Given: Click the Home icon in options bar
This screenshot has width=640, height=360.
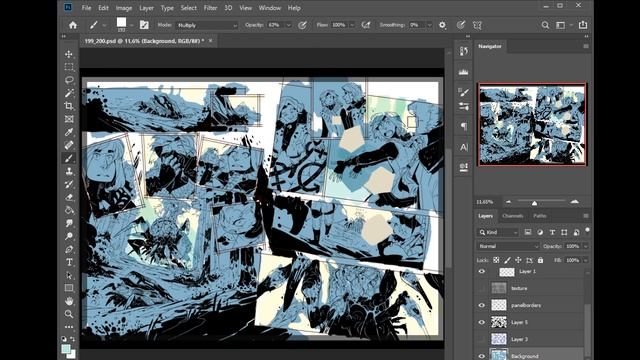Looking at the screenshot, I should [x=73, y=25].
